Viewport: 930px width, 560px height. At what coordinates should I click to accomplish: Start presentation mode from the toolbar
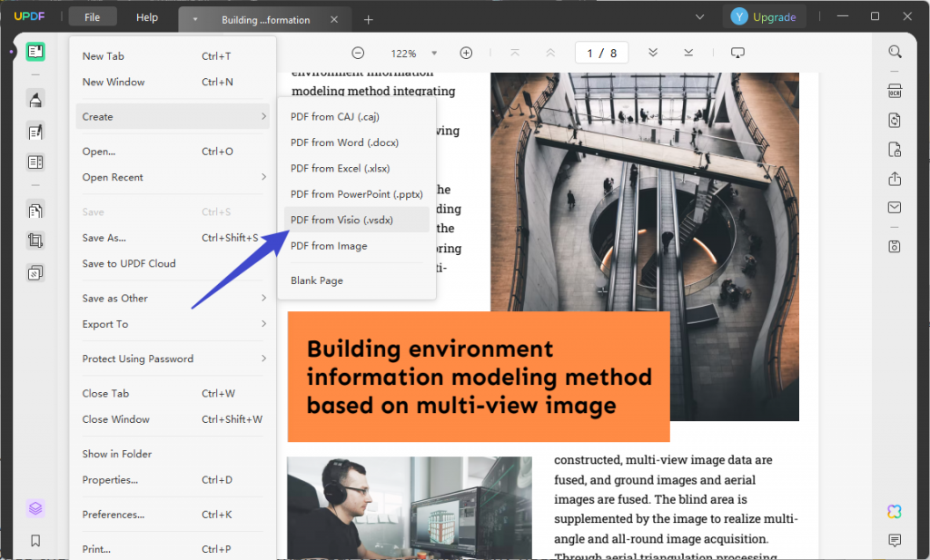tap(737, 53)
